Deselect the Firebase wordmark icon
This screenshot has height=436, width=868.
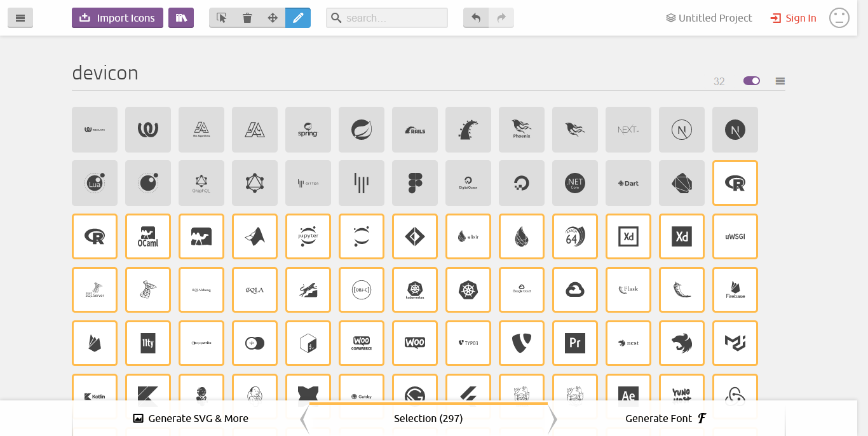click(735, 290)
